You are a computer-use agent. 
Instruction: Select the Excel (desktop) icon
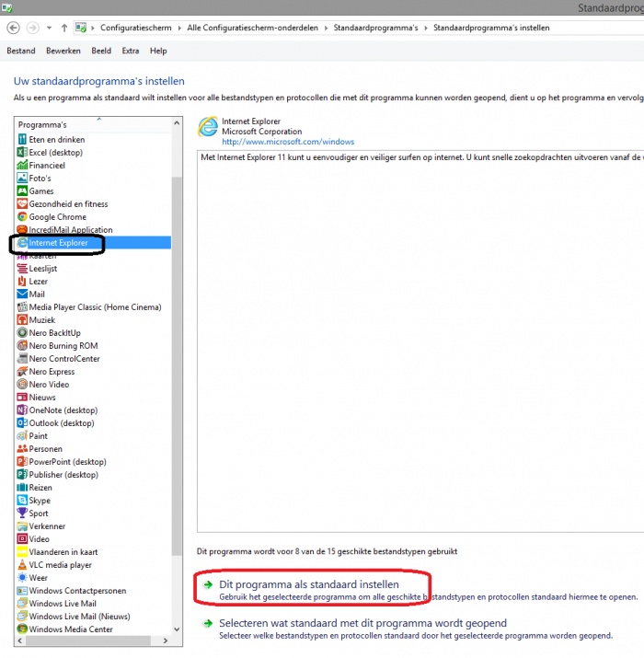[22, 153]
